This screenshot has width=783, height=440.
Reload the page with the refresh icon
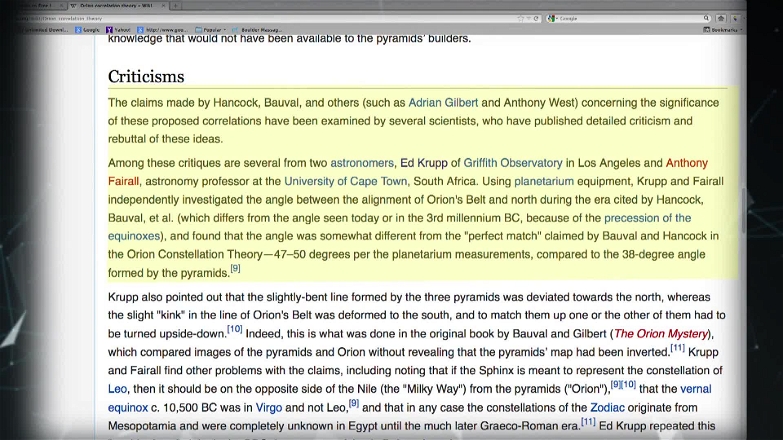pos(536,18)
